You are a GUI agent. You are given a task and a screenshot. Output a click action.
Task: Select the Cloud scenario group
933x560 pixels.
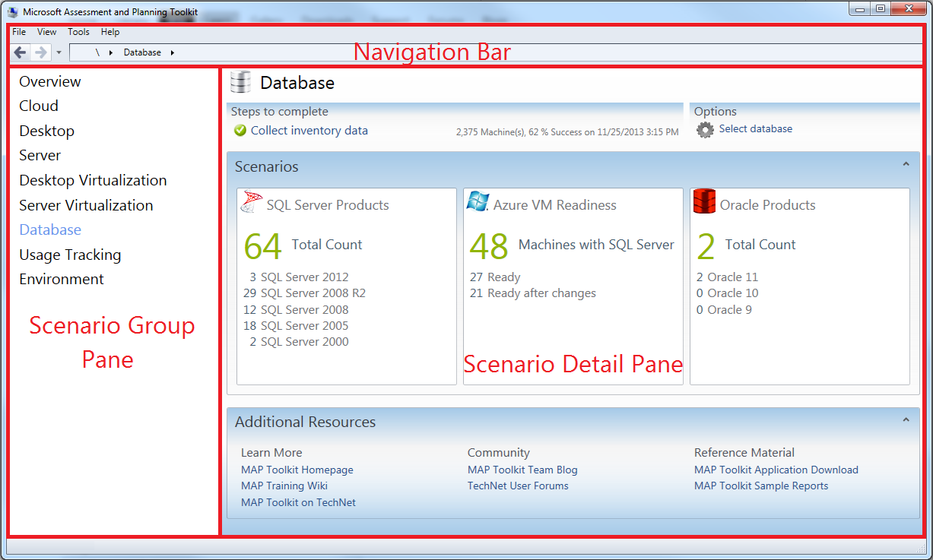coord(39,106)
